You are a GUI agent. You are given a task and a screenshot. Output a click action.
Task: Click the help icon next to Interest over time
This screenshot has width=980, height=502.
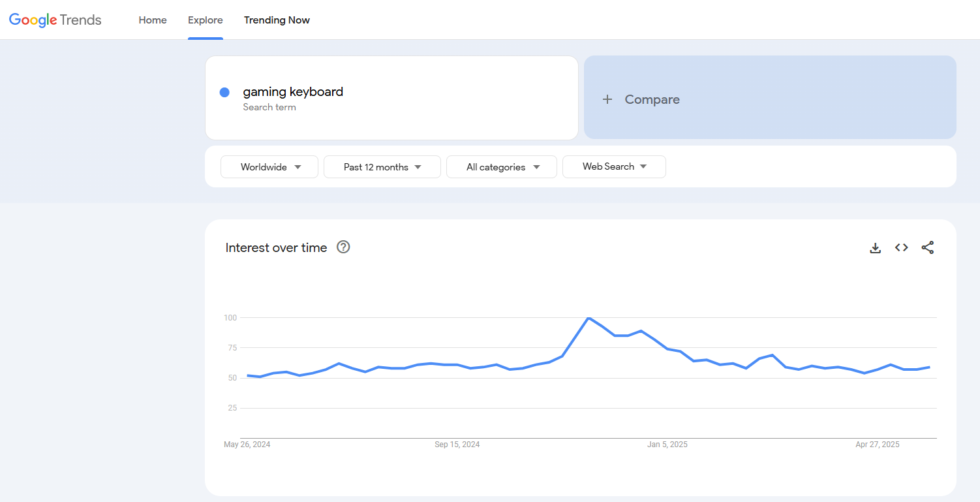click(343, 247)
